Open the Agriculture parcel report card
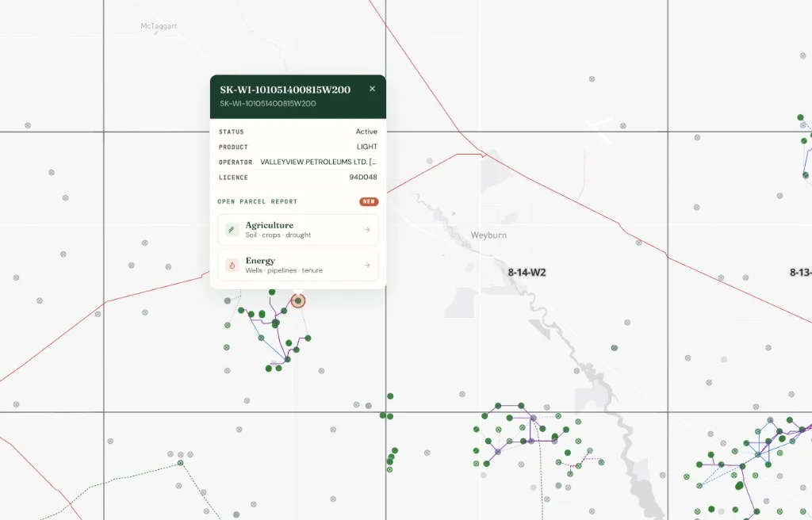The width and height of the screenshot is (812, 520). (x=298, y=229)
